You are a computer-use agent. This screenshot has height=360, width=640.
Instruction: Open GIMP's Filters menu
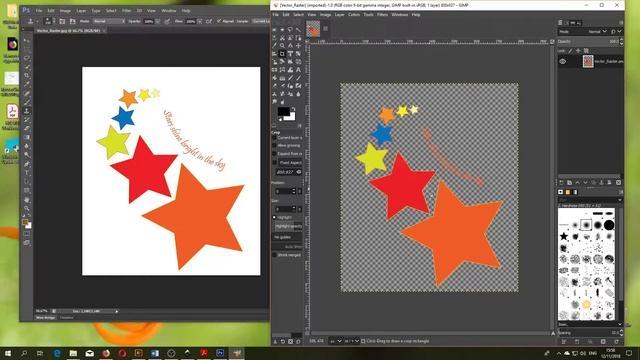[382, 14]
